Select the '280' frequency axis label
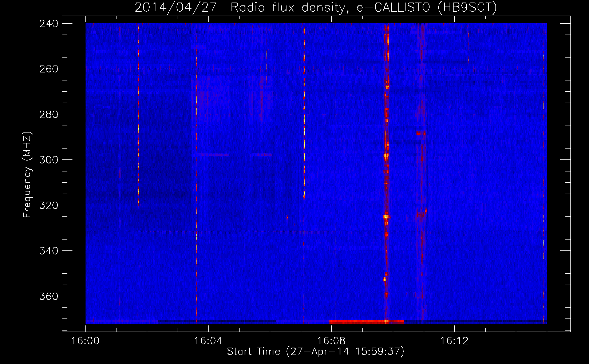Screen dimensions: 589x364 point(49,115)
